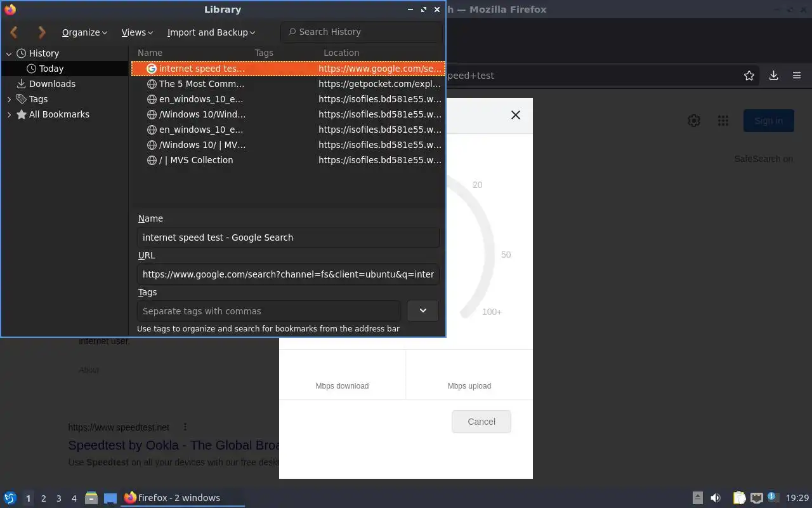Select Today under History
This screenshot has height=508, width=812.
pos(51,69)
